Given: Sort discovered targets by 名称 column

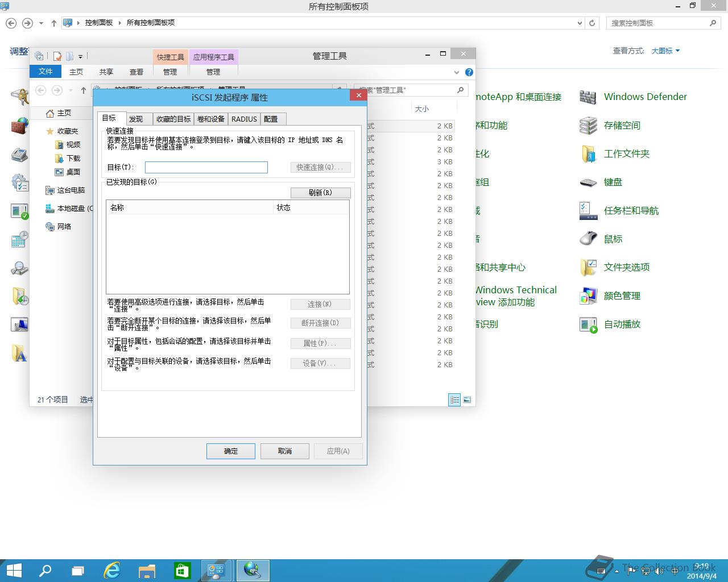Looking at the screenshot, I should pyautogui.click(x=190, y=207).
